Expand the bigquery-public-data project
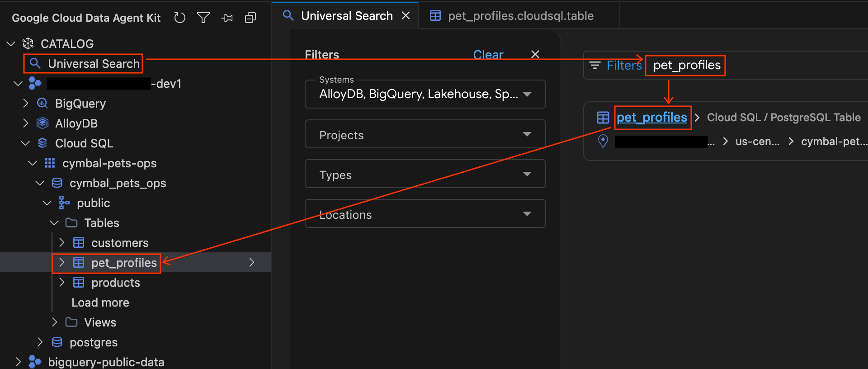Screen dimensions: 868x369 tap(19, 362)
